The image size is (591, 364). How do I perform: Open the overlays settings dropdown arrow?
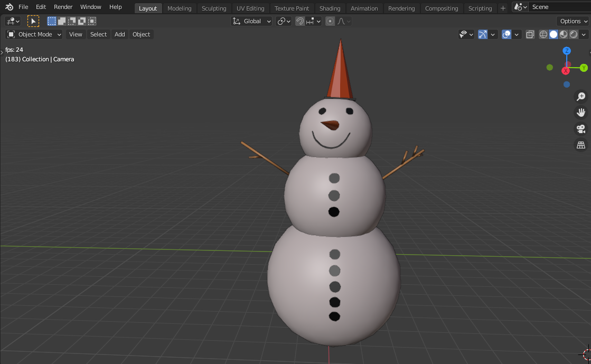(517, 34)
